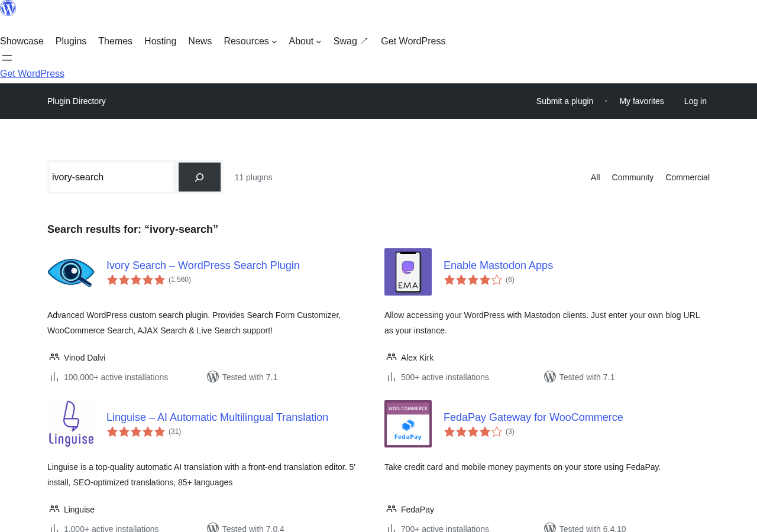
Task: Click the magnifier search button
Action: point(199,177)
